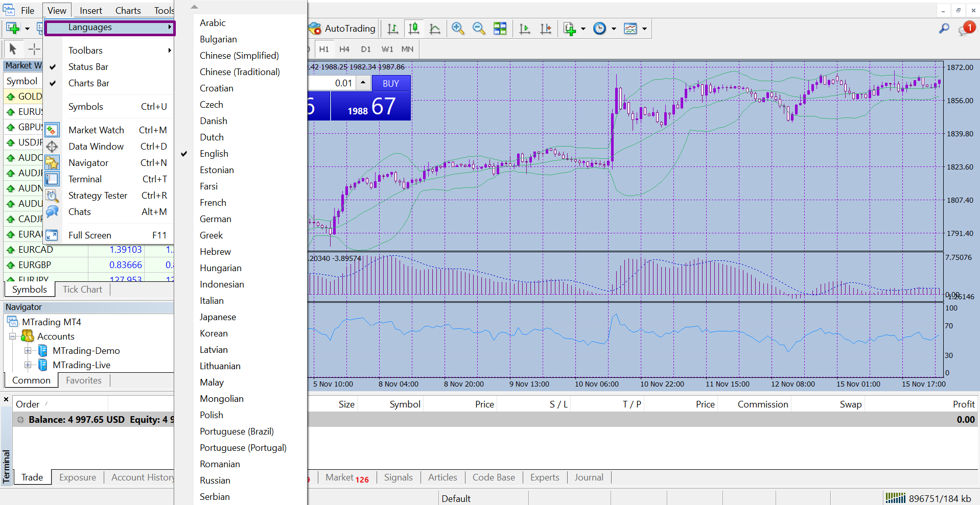Click the lot volume 0.01 field

pos(332,83)
